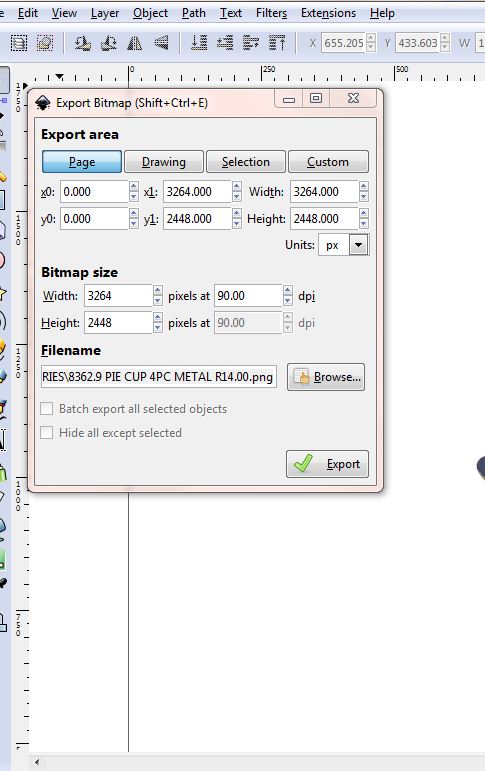Viewport: 485px width, 771px height.
Task: Click the Inkscape logo in dialog title bar
Action: tap(43, 103)
